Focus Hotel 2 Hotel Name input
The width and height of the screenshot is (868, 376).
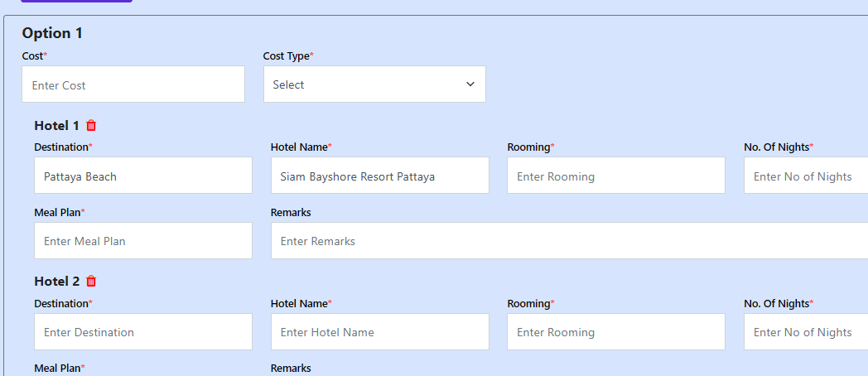point(379,332)
